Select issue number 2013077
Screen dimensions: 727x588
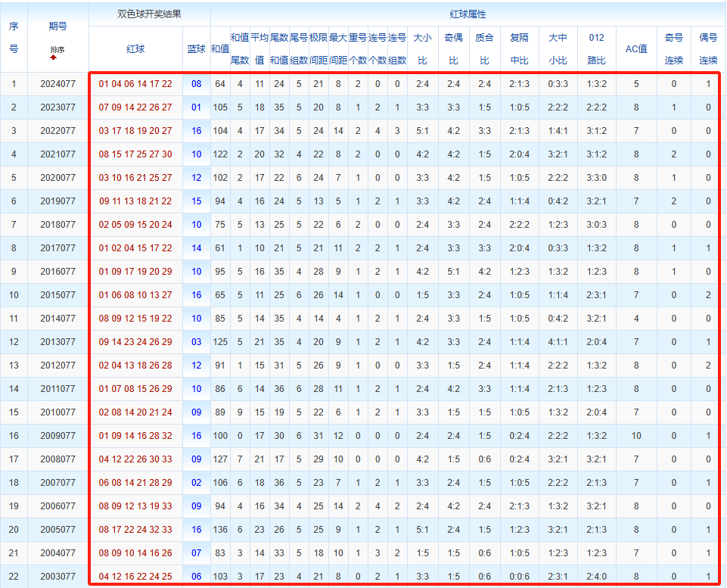(58, 342)
